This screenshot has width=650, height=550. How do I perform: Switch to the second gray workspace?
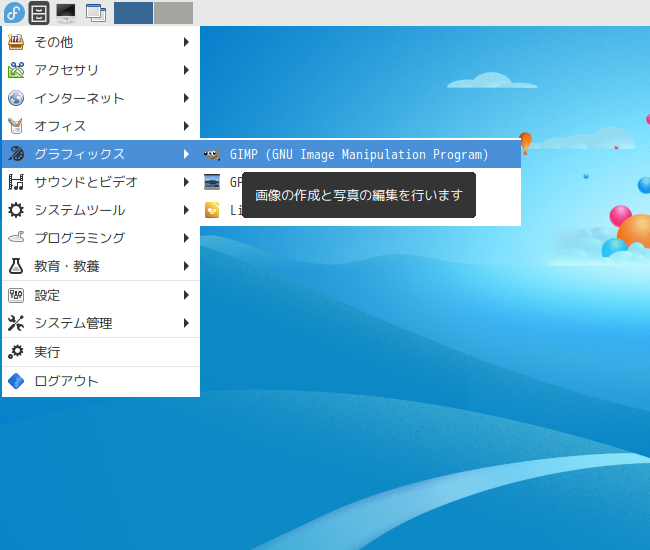[174, 13]
